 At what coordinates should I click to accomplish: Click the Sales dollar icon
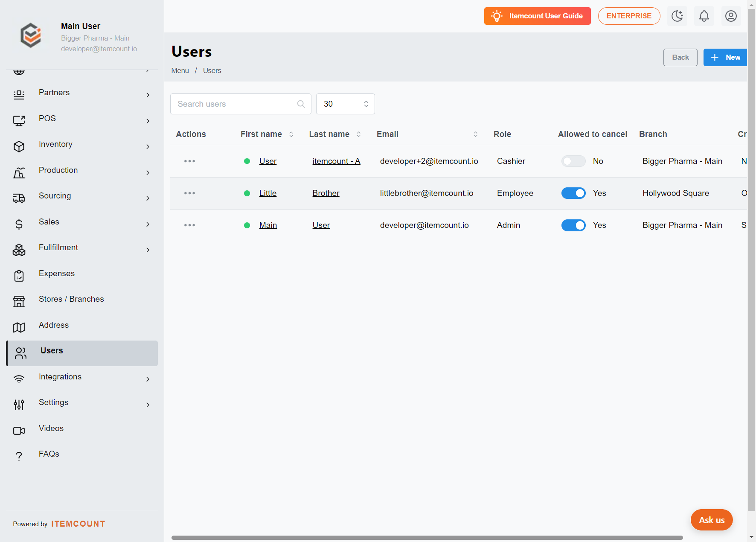[19, 224]
